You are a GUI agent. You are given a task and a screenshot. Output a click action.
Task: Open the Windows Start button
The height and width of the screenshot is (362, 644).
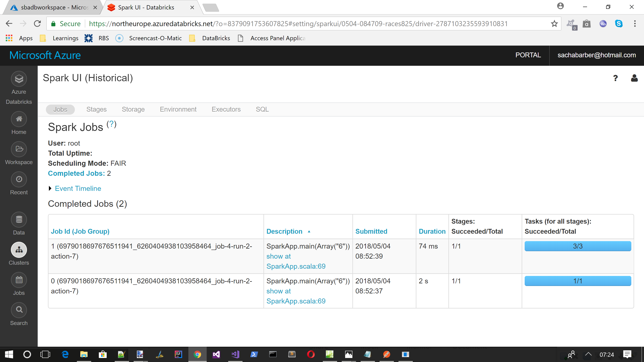(9, 354)
